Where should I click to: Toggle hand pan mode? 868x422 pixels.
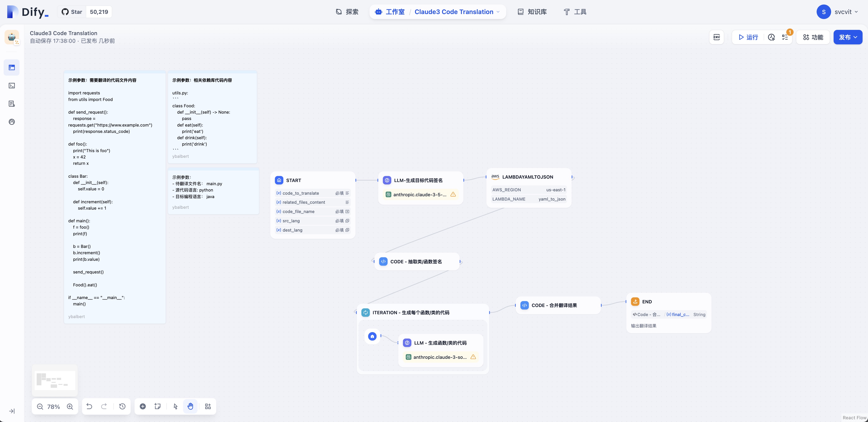pos(190,407)
